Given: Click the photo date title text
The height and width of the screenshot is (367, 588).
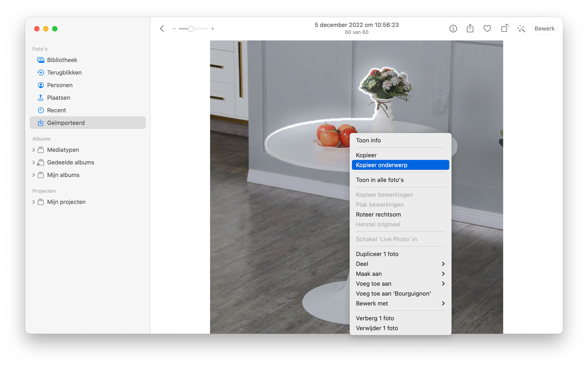Looking at the screenshot, I should 357,25.
